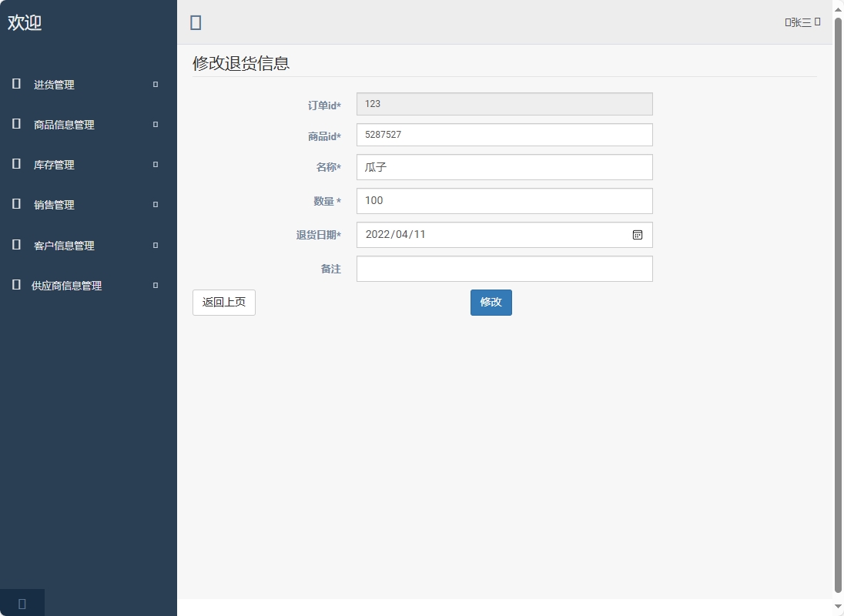Click the 商品信息管理 sidebar icon
Screen dimensions: 844x616
(15, 124)
